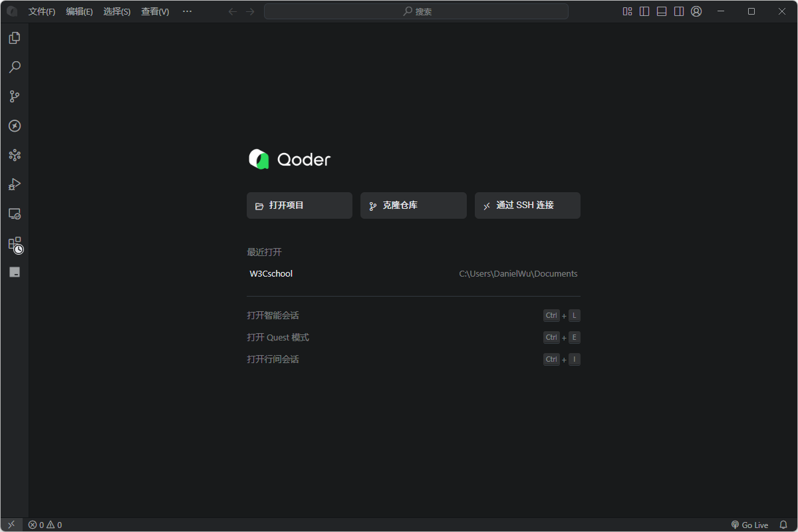Click the L key hint badge
798x532 pixels.
coord(575,315)
